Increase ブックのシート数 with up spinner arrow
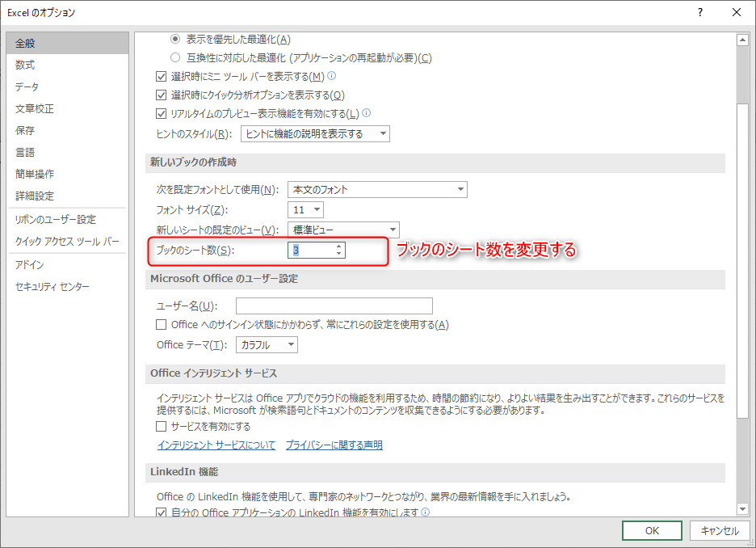756x548 pixels. [x=339, y=247]
